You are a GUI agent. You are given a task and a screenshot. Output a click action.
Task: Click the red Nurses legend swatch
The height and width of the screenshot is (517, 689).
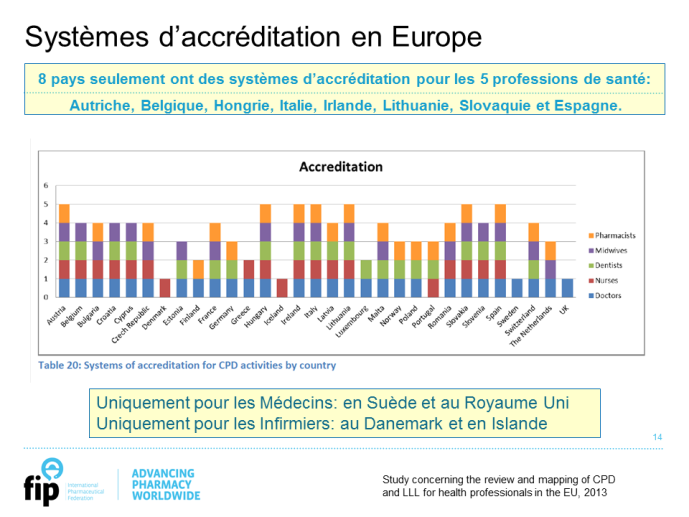591,281
